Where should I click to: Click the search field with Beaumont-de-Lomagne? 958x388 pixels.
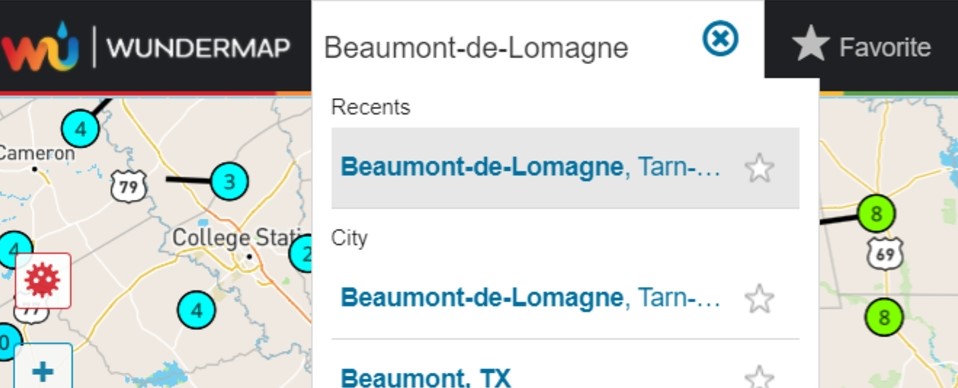click(507, 48)
